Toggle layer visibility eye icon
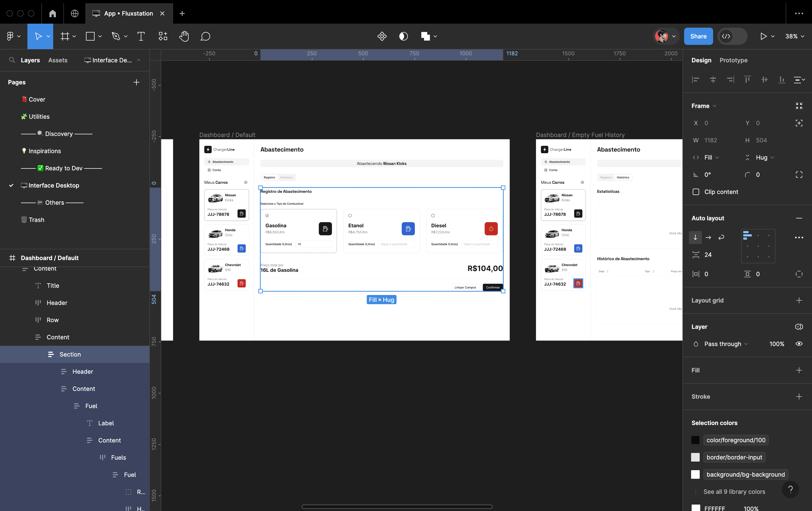Image resolution: width=812 pixels, height=511 pixels. [x=799, y=344]
